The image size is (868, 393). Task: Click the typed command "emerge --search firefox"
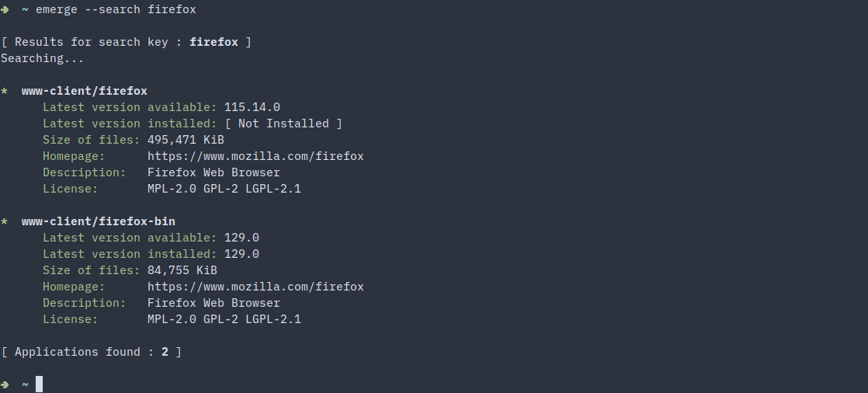click(116, 9)
